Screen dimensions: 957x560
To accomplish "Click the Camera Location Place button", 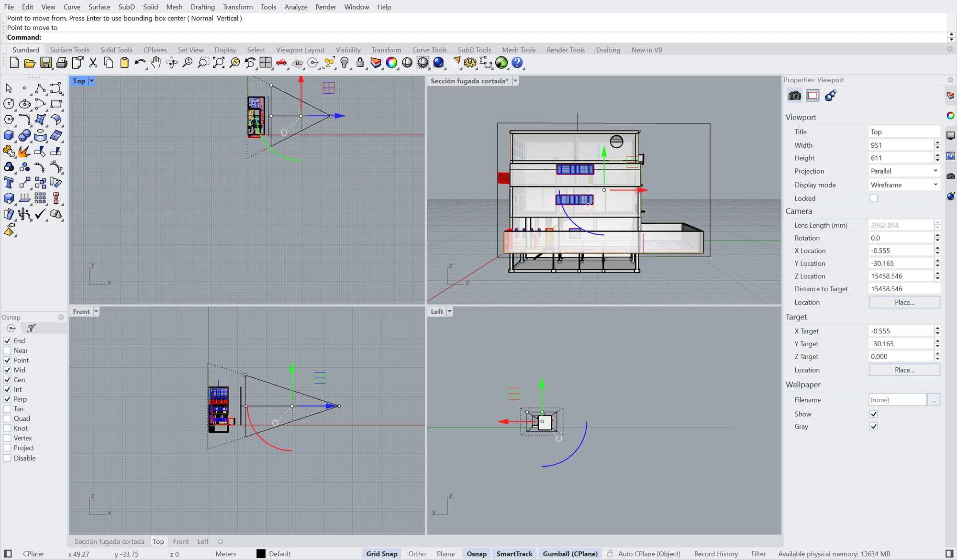I will [904, 302].
